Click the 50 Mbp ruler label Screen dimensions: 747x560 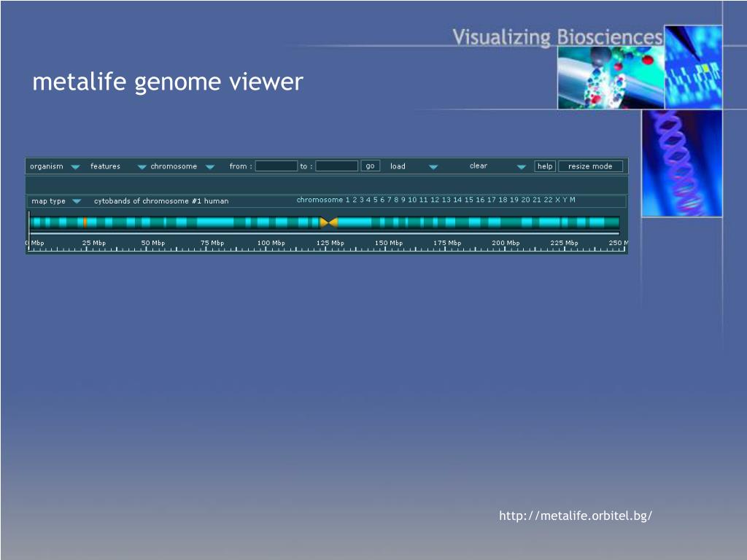pyautogui.click(x=153, y=243)
